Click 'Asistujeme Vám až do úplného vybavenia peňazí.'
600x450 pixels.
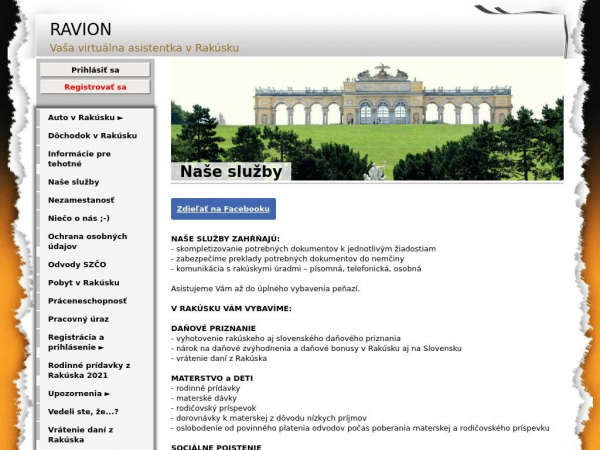[265, 289]
